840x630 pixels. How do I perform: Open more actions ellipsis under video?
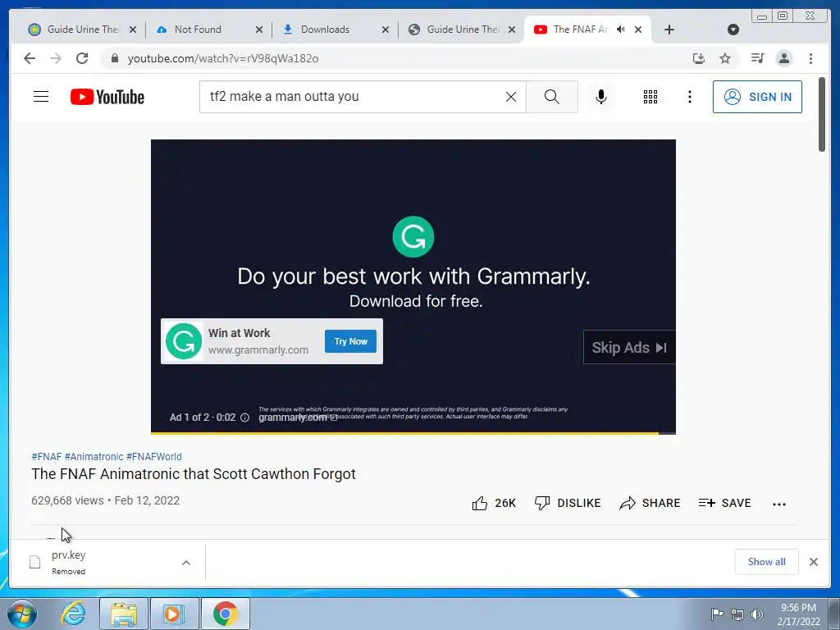pyautogui.click(x=779, y=504)
